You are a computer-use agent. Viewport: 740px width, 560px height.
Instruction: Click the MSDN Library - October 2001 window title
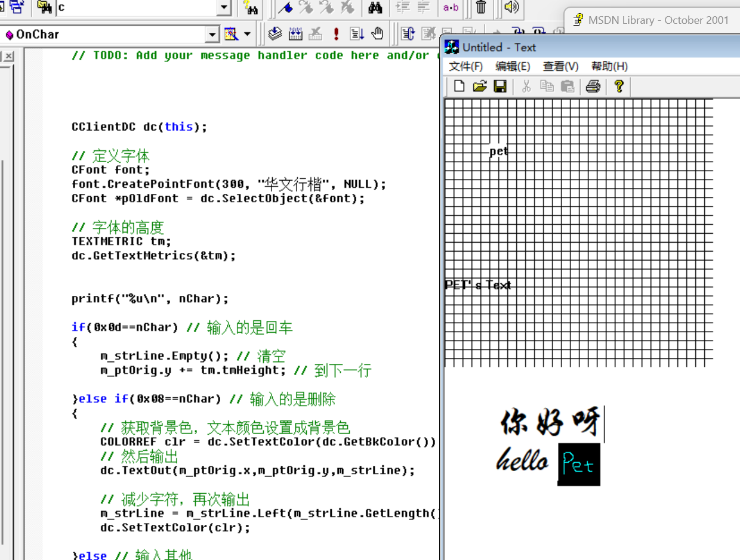(658, 20)
